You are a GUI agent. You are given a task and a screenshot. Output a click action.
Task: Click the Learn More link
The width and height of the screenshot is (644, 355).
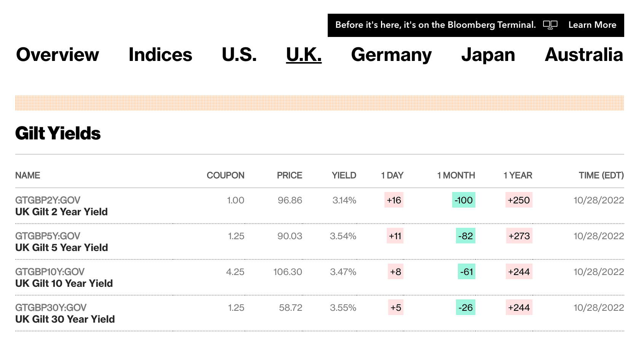coord(592,25)
